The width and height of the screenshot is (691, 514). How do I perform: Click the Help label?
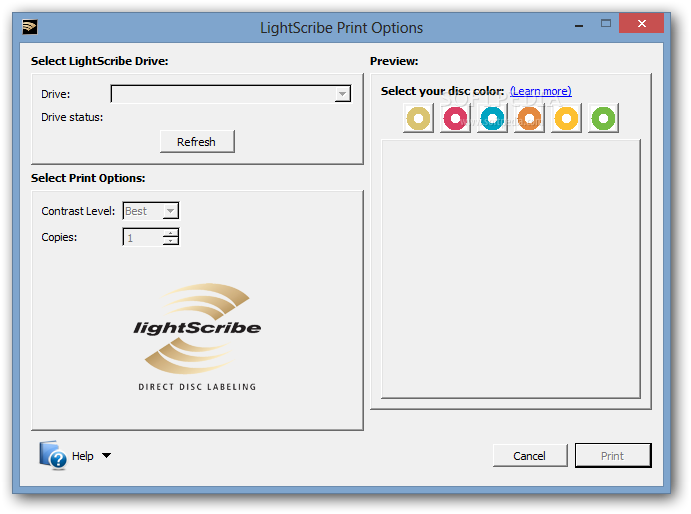pos(83,456)
